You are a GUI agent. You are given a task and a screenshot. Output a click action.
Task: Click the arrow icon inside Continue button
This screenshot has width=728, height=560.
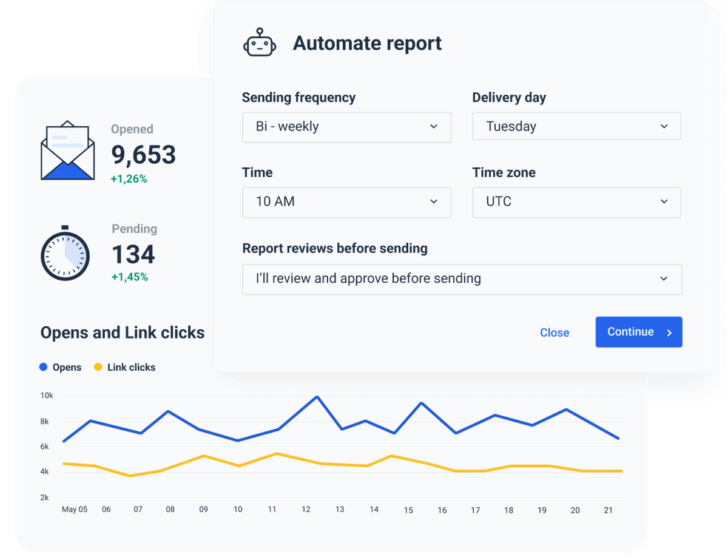(x=670, y=332)
